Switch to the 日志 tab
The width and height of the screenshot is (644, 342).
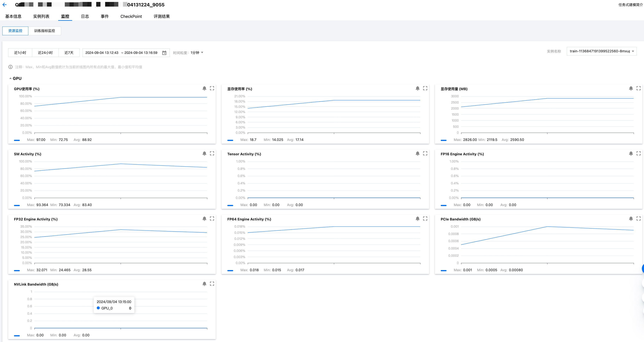click(x=85, y=16)
